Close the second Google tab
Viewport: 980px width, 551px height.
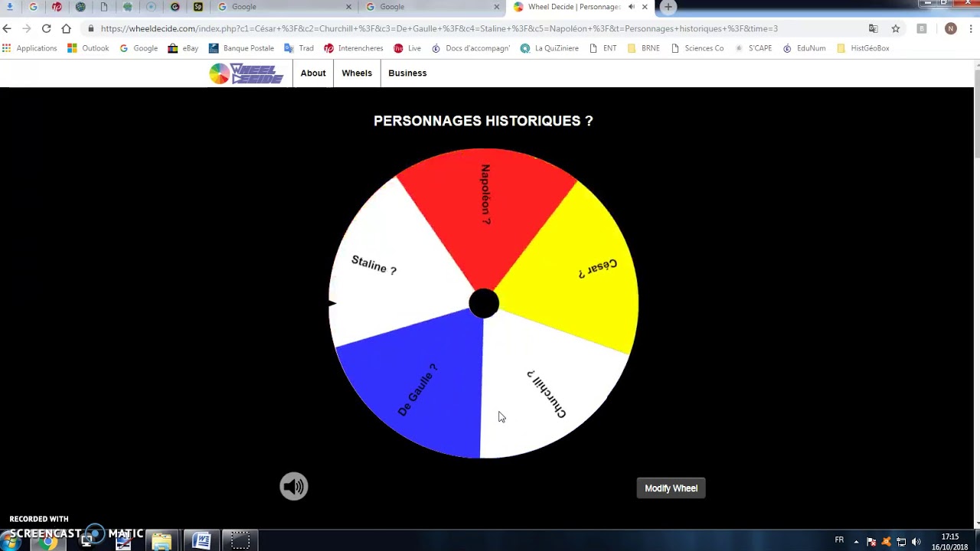coord(496,7)
